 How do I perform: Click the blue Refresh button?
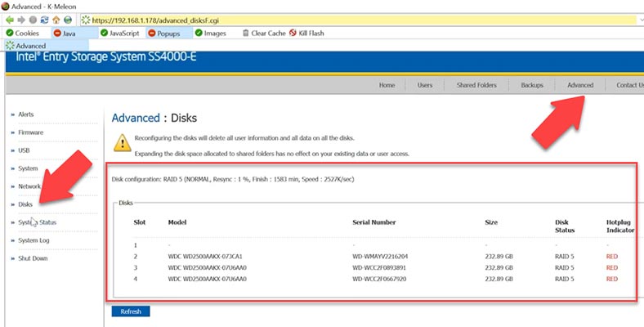coord(131,311)
